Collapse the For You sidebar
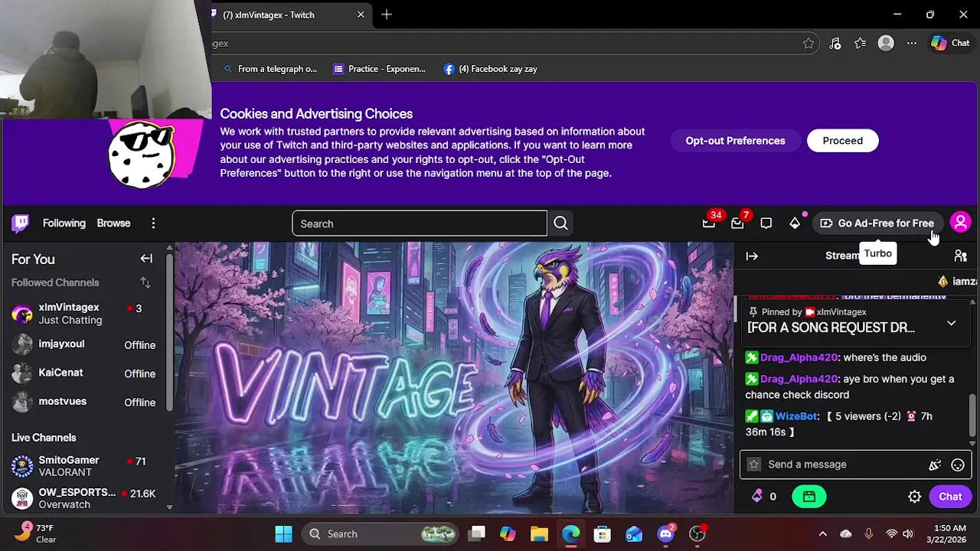 tap(146, 259)
